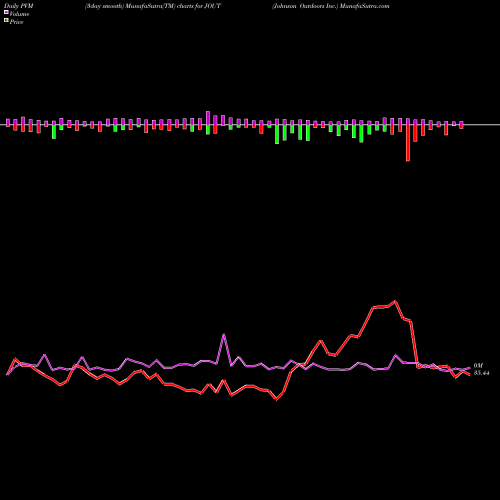The height and width of the screenshot is (500, 500).
Task: Select the Price legend label
Action: pos(17,22)
